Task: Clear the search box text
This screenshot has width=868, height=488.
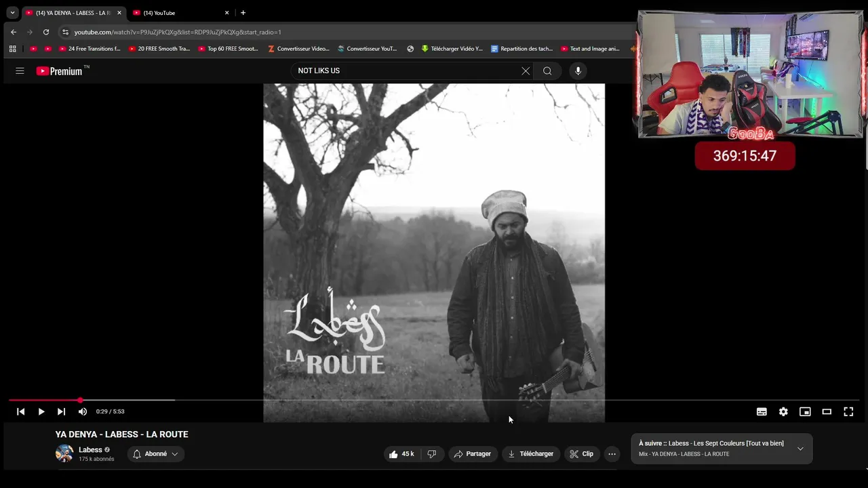Action: click(526, 71)
